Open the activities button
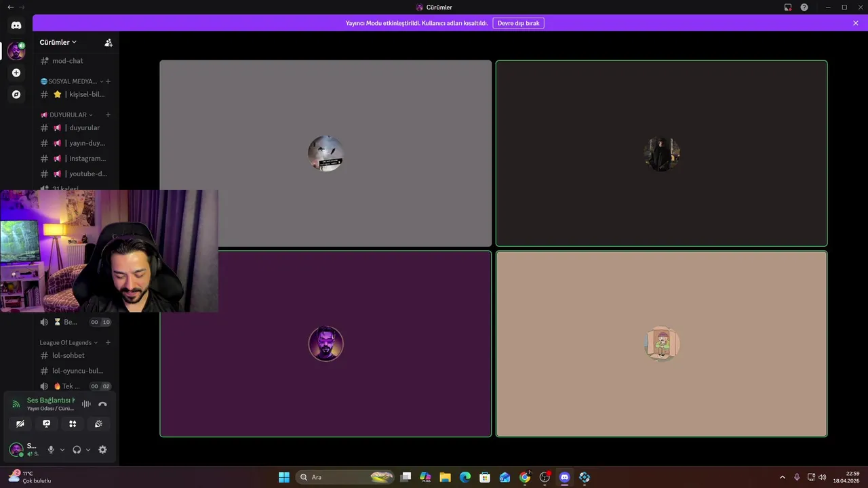The image size is (868, 488). [73, 424]
